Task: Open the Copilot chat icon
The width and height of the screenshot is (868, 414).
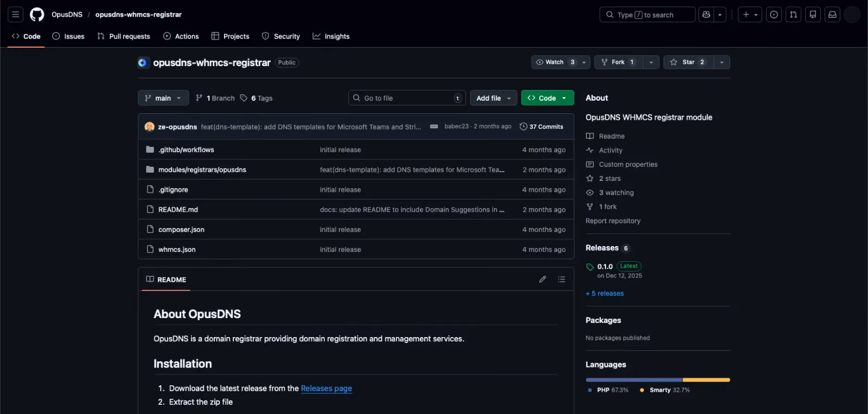Action: 706,15
